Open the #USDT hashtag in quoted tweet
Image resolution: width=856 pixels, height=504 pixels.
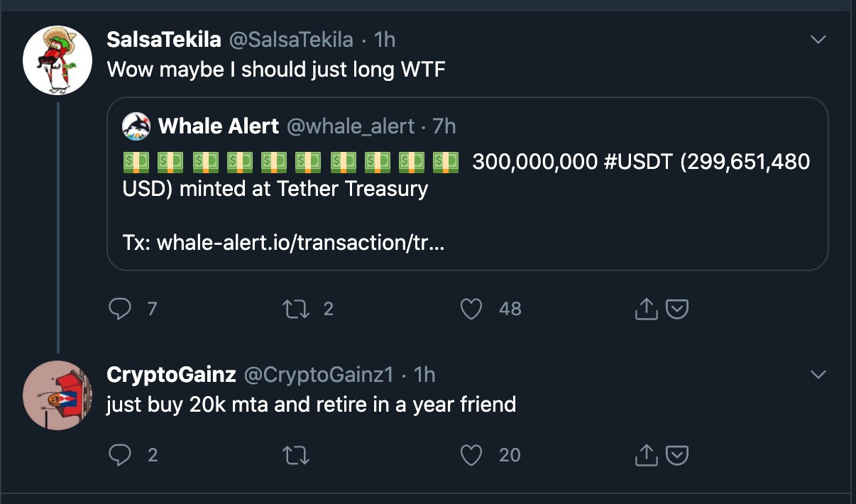(638, 162)
